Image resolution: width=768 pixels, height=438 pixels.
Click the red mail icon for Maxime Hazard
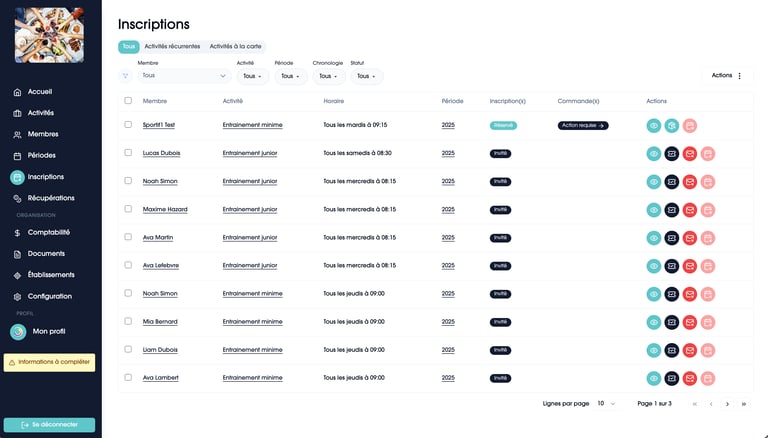tap(690, 210)
